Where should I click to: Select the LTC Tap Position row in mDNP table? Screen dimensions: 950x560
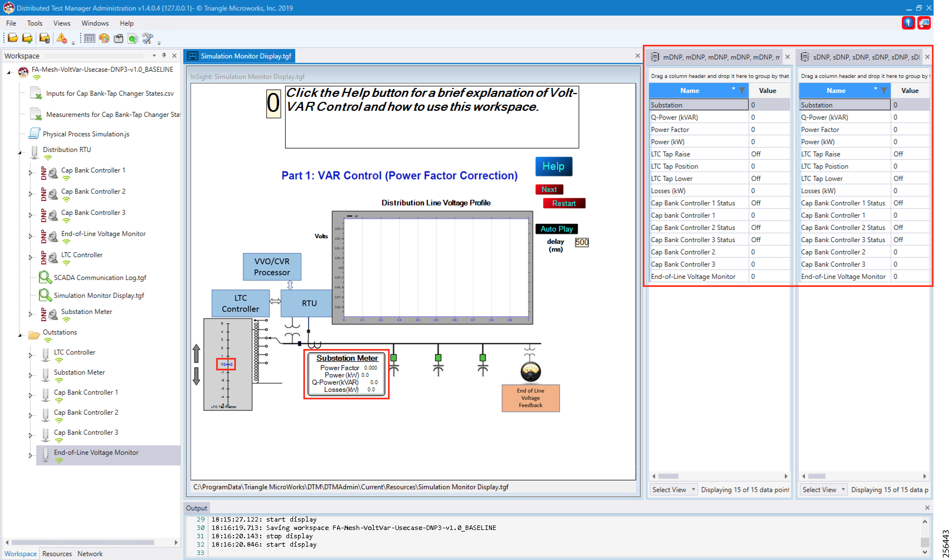tap(719, 166)
